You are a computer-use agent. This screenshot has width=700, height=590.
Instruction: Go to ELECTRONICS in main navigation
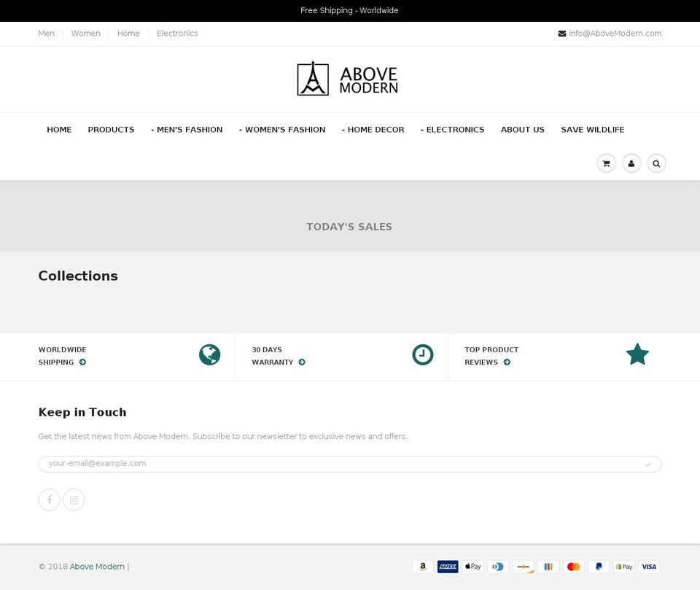tap(452, 130)
